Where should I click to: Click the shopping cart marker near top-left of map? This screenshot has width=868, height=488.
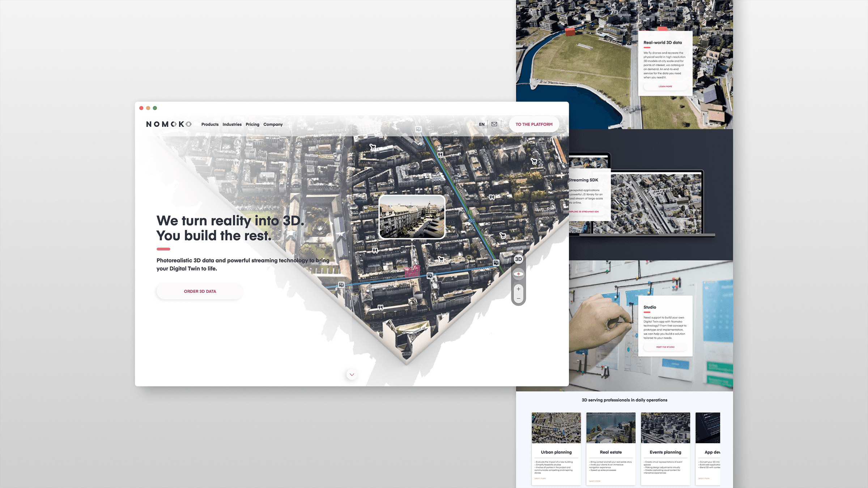[373, 147]
